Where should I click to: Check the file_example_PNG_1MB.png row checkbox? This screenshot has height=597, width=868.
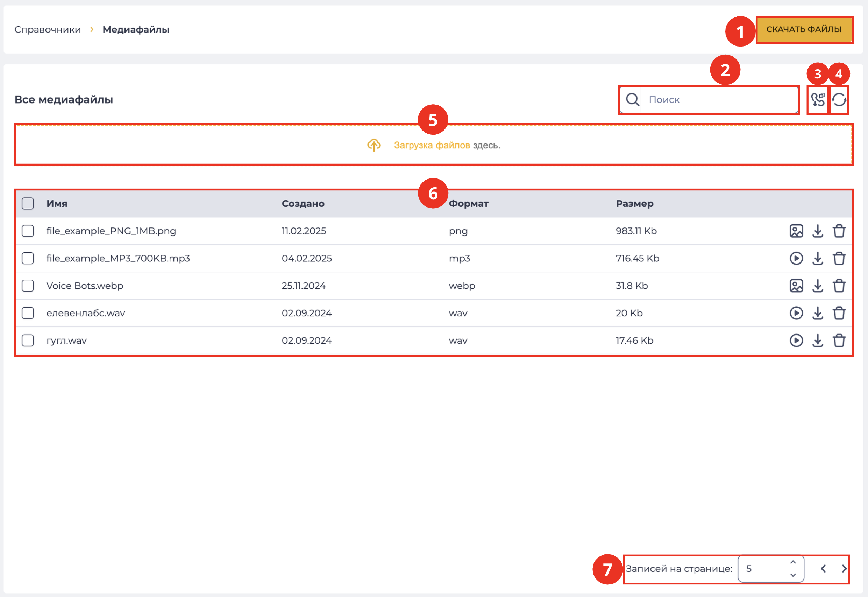click(28, 231)
